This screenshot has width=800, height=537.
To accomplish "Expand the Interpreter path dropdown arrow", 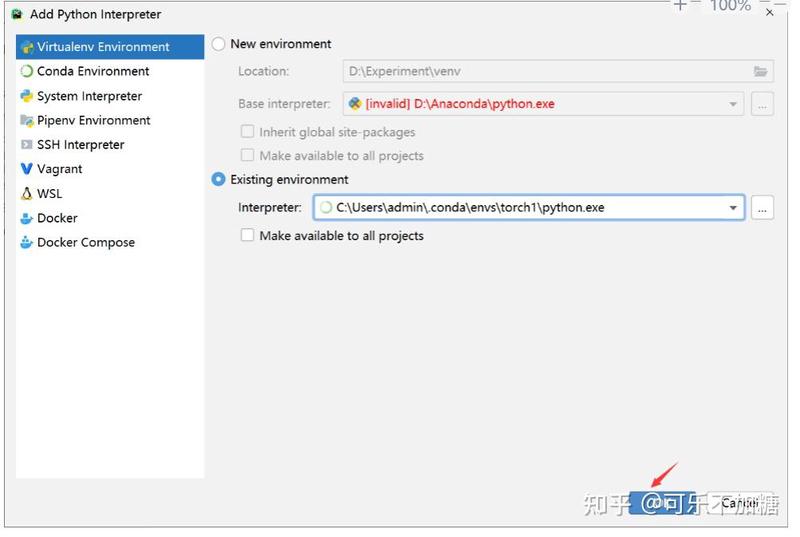I will pos(733,208).
